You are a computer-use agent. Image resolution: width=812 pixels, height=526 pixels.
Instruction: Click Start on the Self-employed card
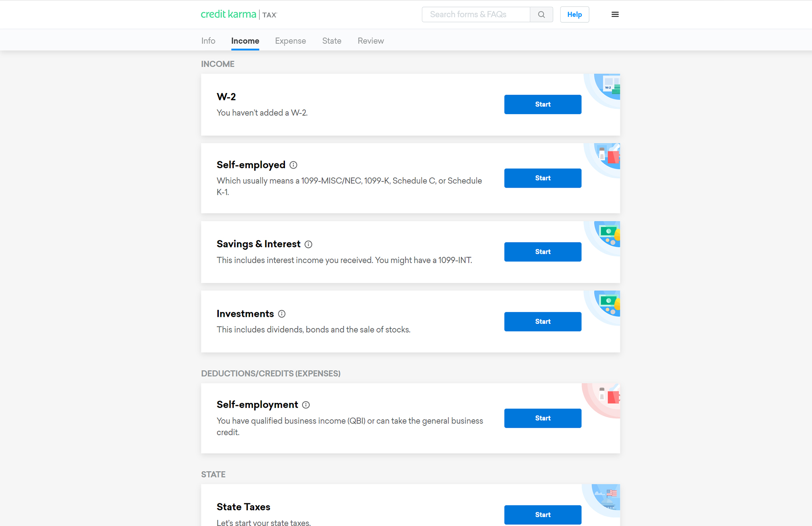point(542,178)
